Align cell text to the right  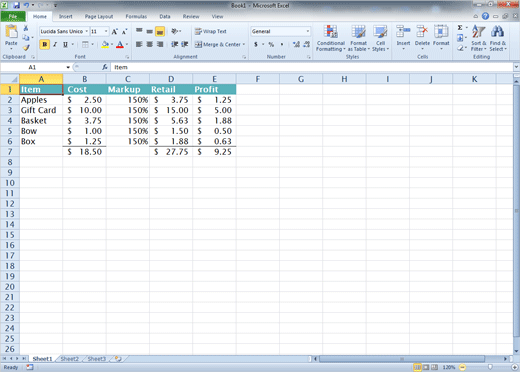(x=160, y=44)
